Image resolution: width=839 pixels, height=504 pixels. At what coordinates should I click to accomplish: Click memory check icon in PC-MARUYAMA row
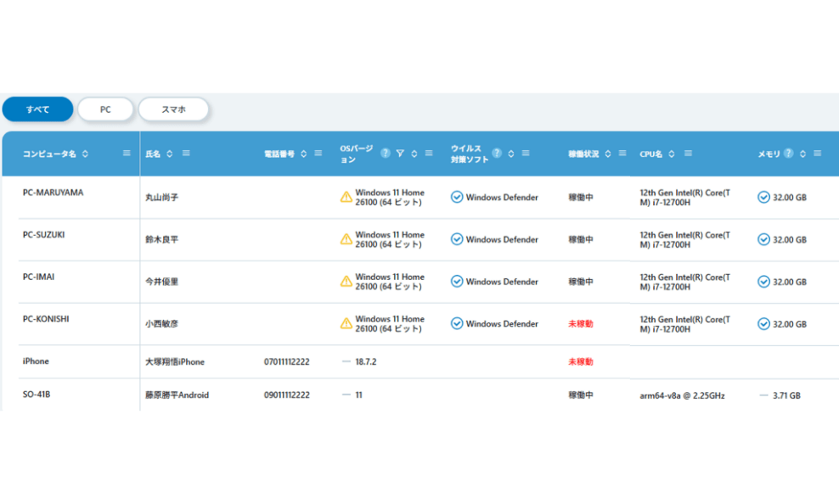(763, 197)
